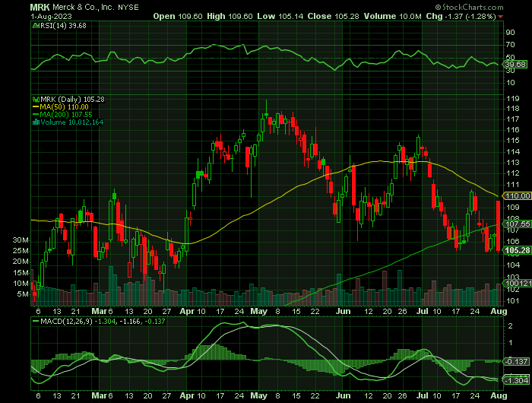Click the High 109.60 value
This screenshot has height=403, width=532.
pyautogui.click(x=230, y=16)
